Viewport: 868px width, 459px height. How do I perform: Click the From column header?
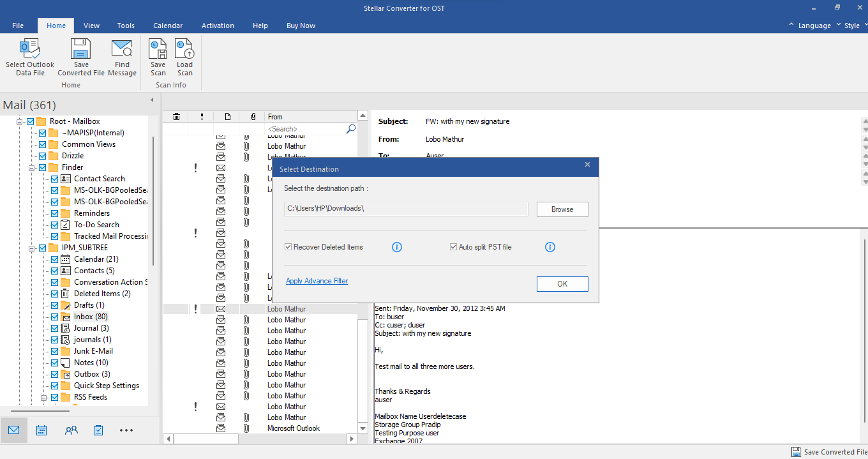coord(310,117)
